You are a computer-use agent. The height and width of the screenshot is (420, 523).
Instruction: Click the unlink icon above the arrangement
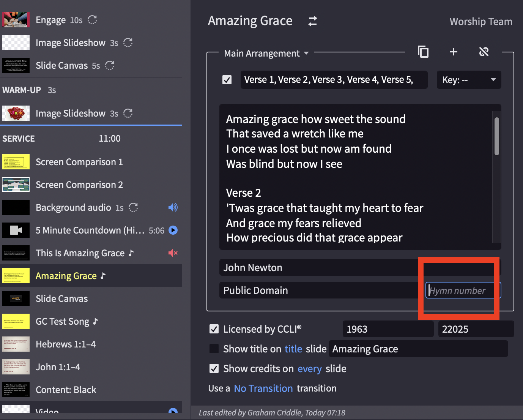point(484,52)
